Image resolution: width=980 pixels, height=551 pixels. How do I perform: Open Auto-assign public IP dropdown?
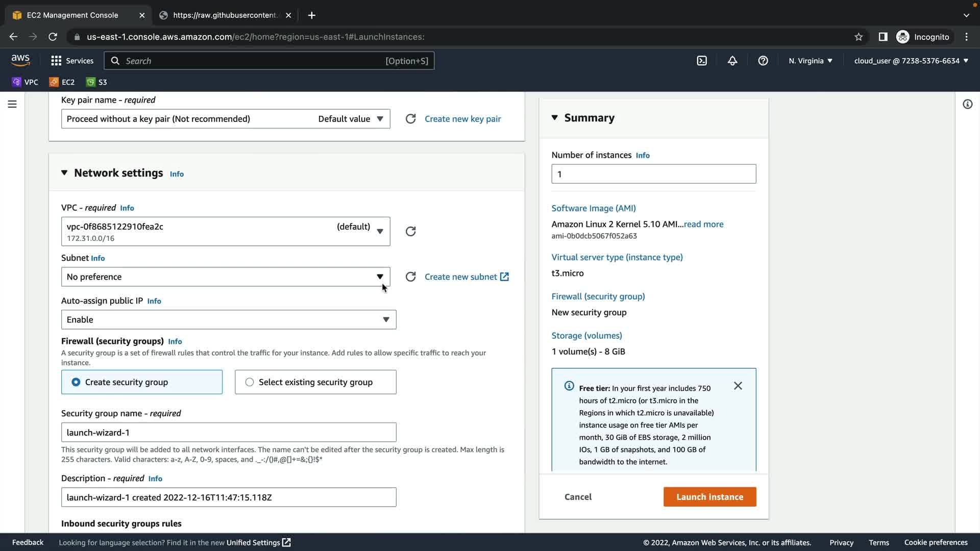pos(228,320)
